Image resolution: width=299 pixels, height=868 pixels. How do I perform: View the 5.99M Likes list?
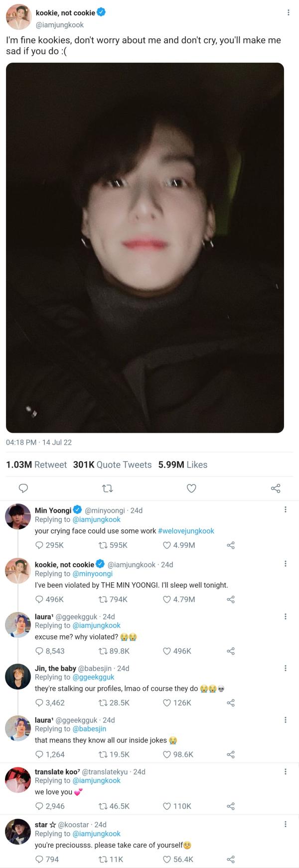pos(183,465)
